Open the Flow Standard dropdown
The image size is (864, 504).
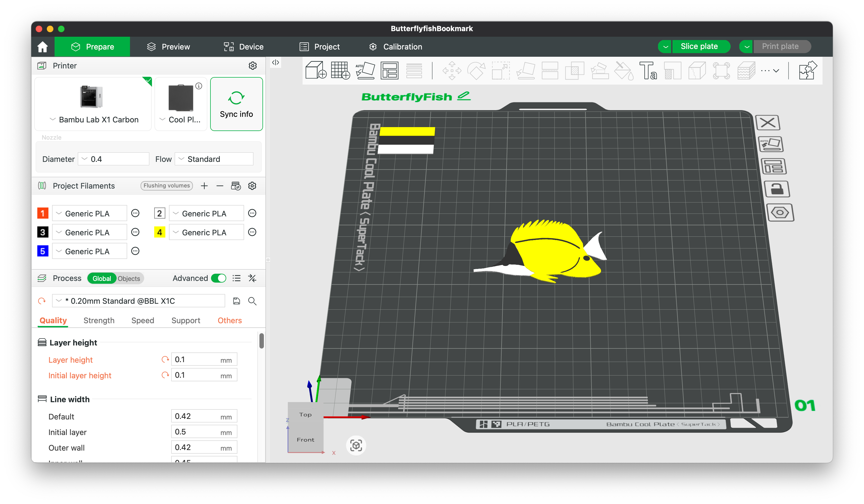(214, 159)
